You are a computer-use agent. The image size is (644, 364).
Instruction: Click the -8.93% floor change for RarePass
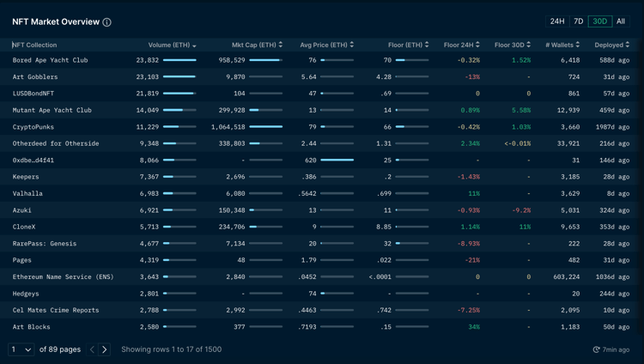(469, 244)
